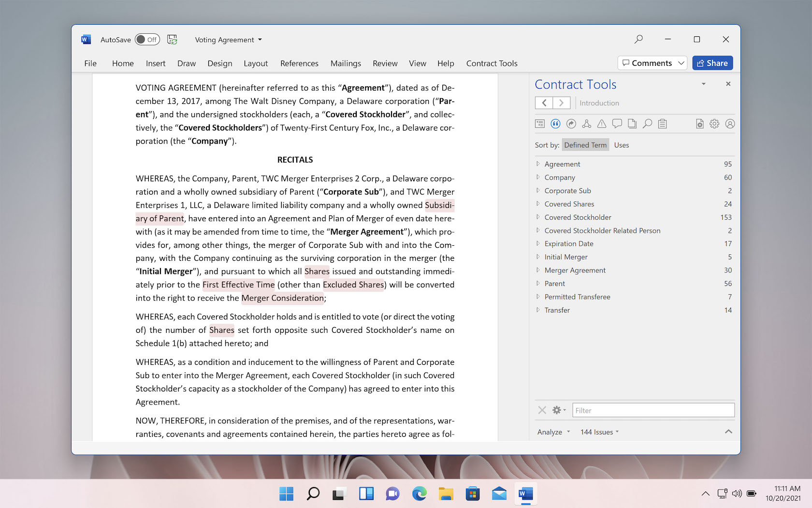Open Windows Start menu on taskbar
Screen dimensions: 812x508
point(286,493)
